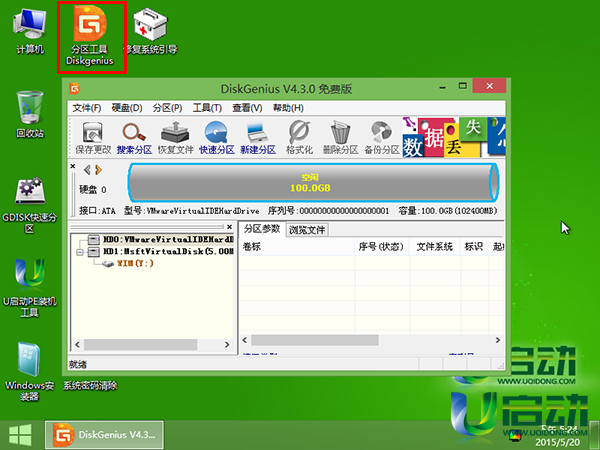
Task: Click the DiskGenius title bar icon
Action: (75, 89)
